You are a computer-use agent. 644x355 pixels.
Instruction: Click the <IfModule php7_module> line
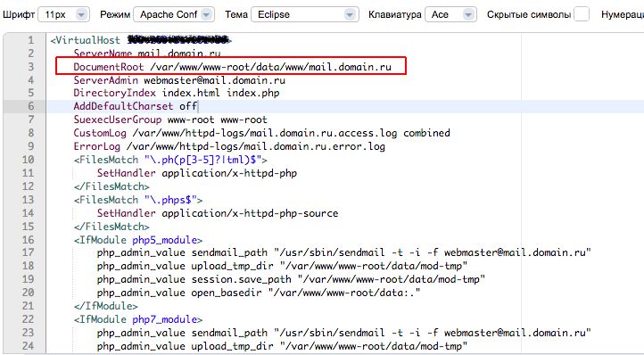coord(138,319)
